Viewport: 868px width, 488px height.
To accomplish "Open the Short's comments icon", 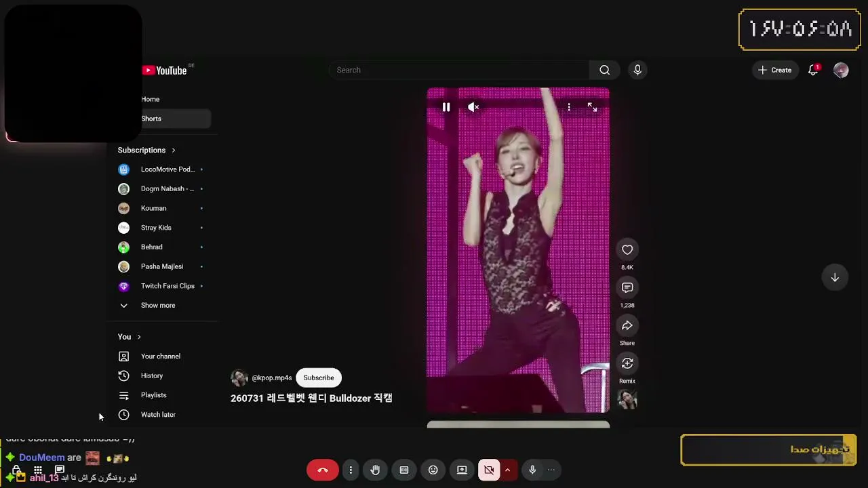I will coord(627,288).
